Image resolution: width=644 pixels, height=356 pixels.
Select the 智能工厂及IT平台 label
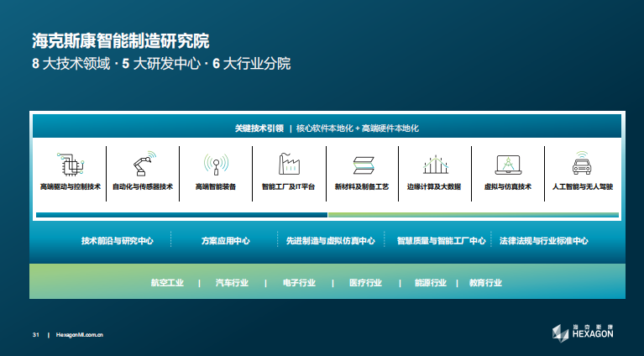(288, 187)
